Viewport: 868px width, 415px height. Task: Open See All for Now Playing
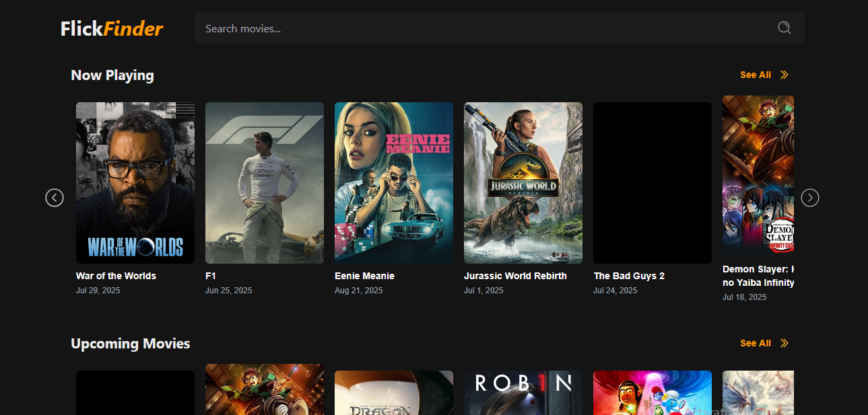(x=756, y=75)
